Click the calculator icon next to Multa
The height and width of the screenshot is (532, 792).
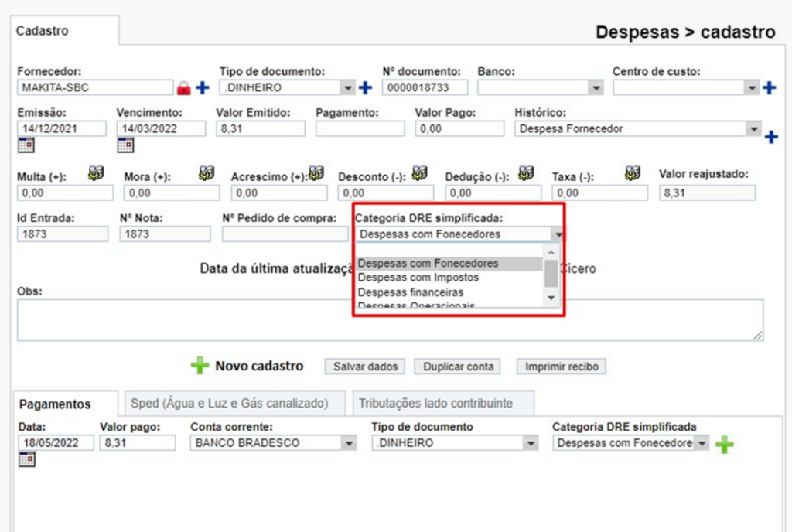96,174
